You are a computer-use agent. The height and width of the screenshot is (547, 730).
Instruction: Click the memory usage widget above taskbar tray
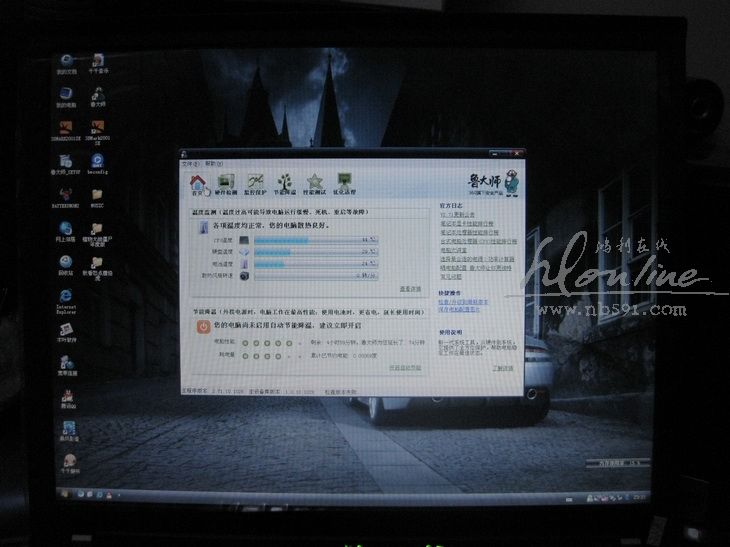(x=618, y=463)
